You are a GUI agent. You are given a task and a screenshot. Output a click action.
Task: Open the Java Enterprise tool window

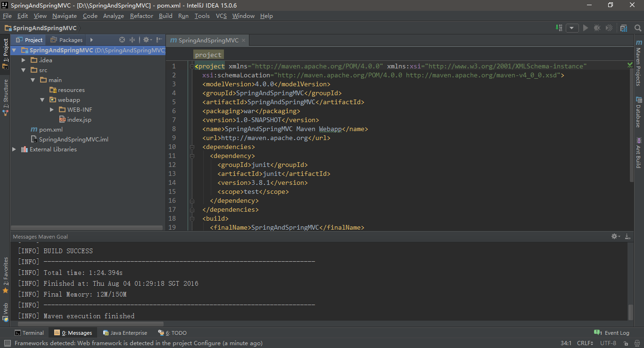[x=125, y=332]
